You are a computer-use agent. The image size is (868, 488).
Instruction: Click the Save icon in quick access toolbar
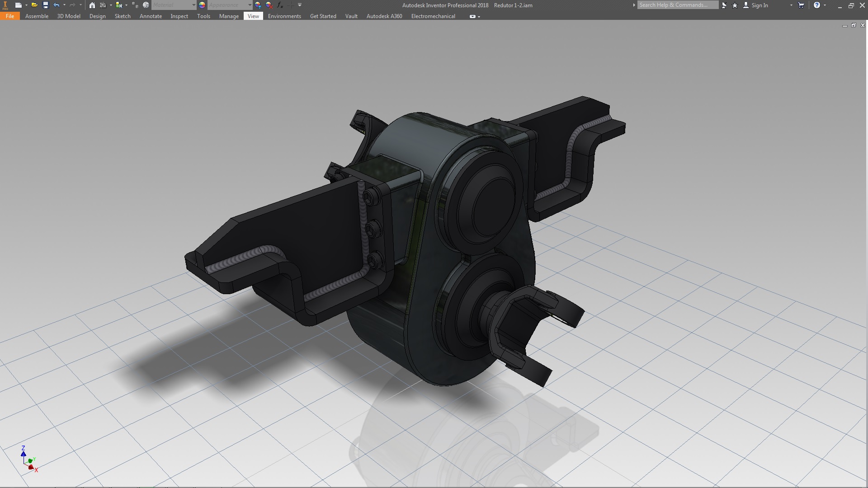45,5
